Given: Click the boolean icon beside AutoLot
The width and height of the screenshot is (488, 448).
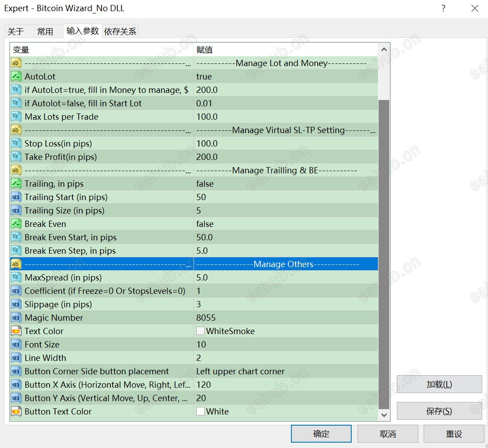Looking at the screenshot, I should [x=16, y=76].
